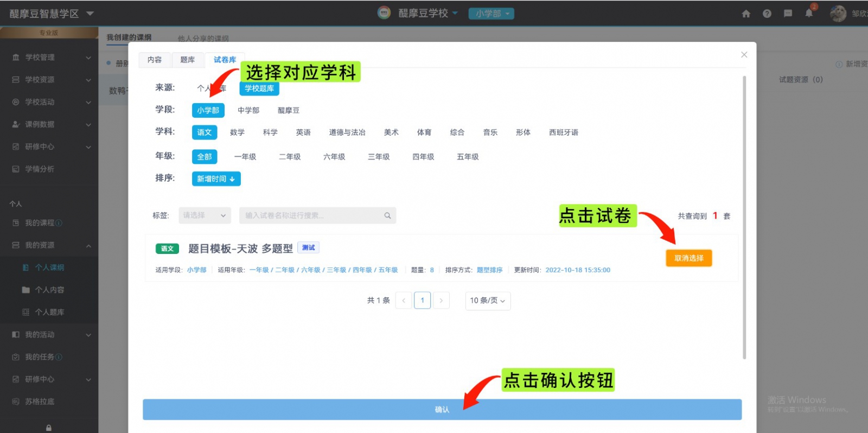The width and height of the screenshot is (868, 433).
Task: Click the dialog's vertical scrollbar
Action: (744, 217)
